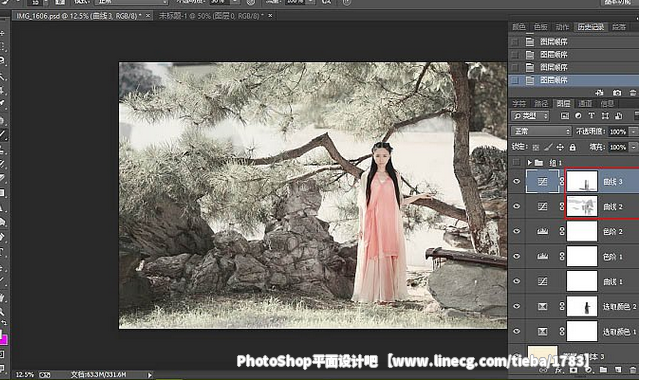Select the active Brush tool in toolbar

3,134
